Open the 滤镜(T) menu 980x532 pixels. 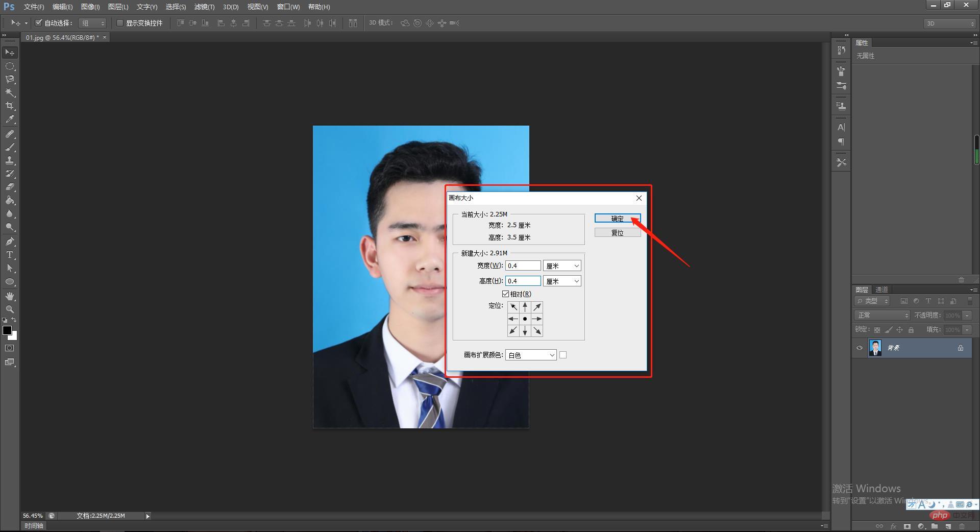point(204,7)
